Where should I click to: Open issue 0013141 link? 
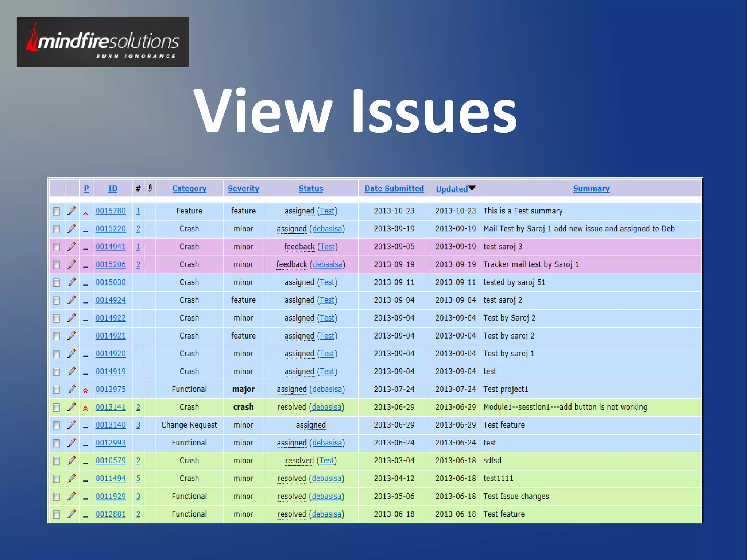point(111,407)
